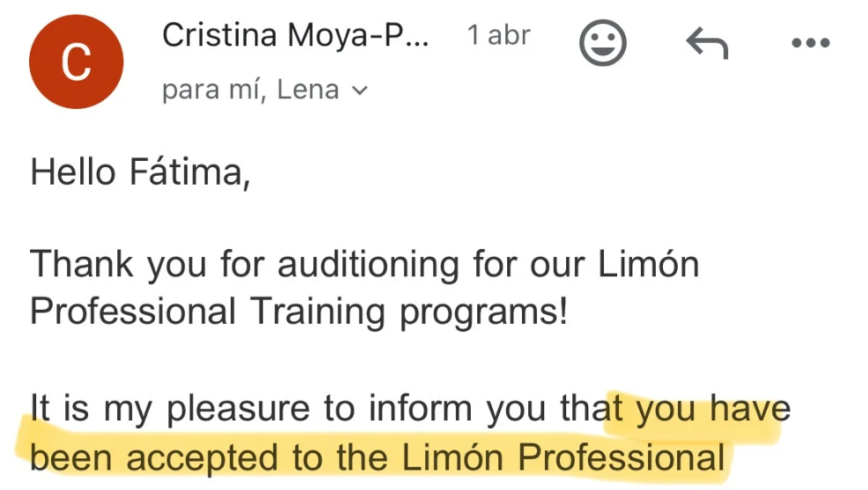Click the 'Thank you for auditioning' line
This screenshot has width=868, height=490.
pos(364,264)
